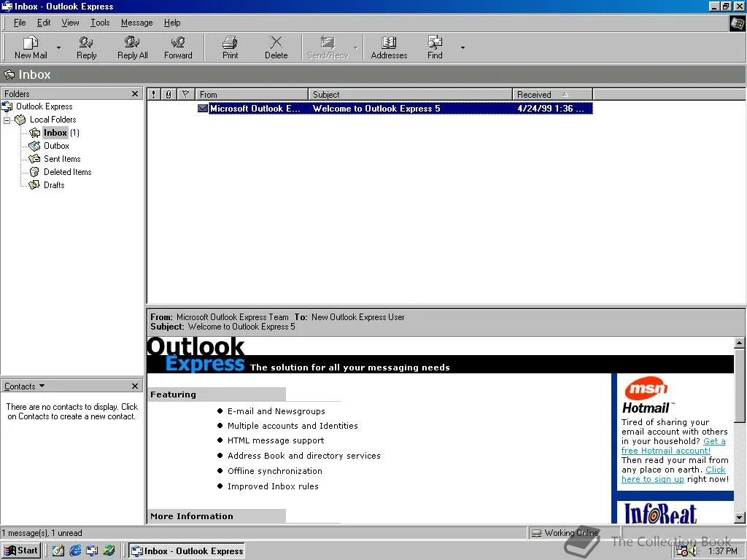Open the Tools menu
The image size is (747, 560).
pos(100,23)
